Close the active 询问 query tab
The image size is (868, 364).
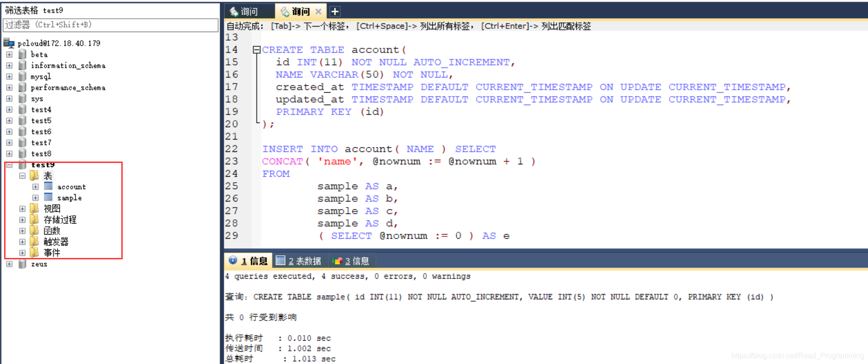[x=318, y=11]
